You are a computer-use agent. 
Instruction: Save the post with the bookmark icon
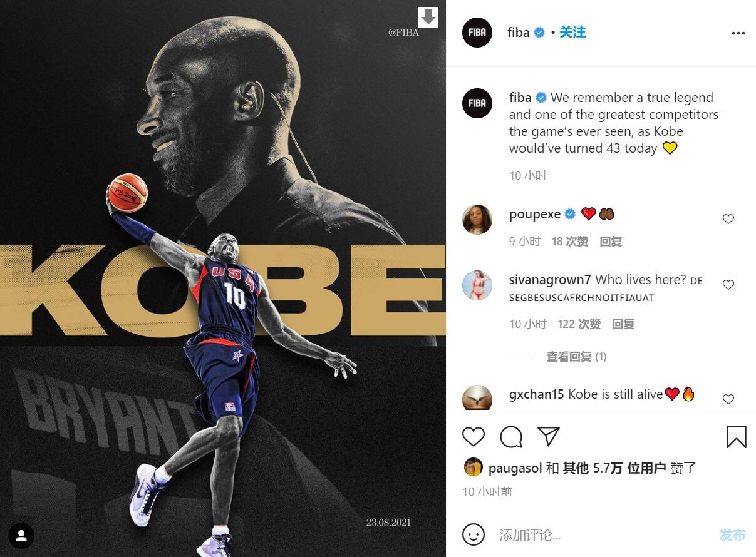[x=737, y=436]
